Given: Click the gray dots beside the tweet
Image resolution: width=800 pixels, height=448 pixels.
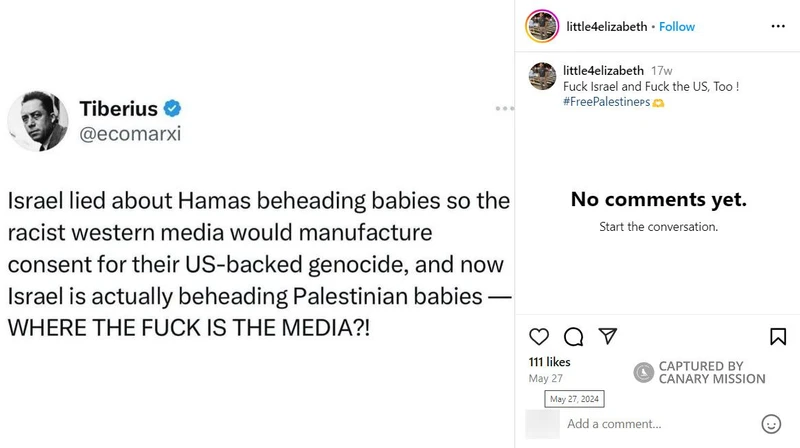Looking at the screenshot, I should pos(504,108).
